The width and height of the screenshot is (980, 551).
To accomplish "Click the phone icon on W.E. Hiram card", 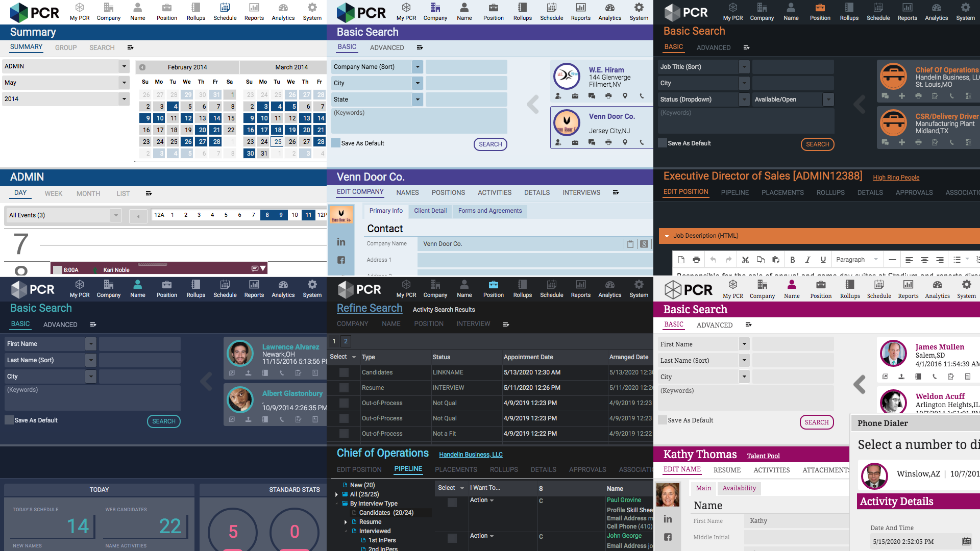I will 642,96.
